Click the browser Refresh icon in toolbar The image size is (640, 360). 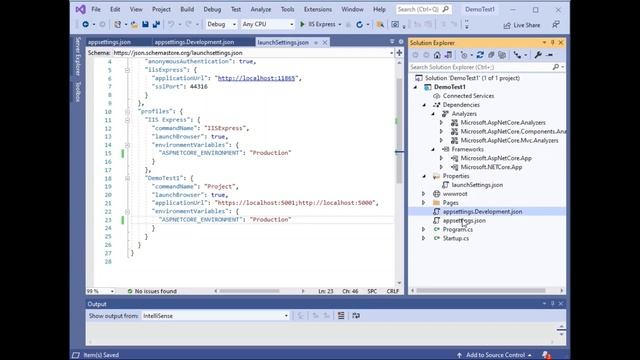tap(359, 24)
